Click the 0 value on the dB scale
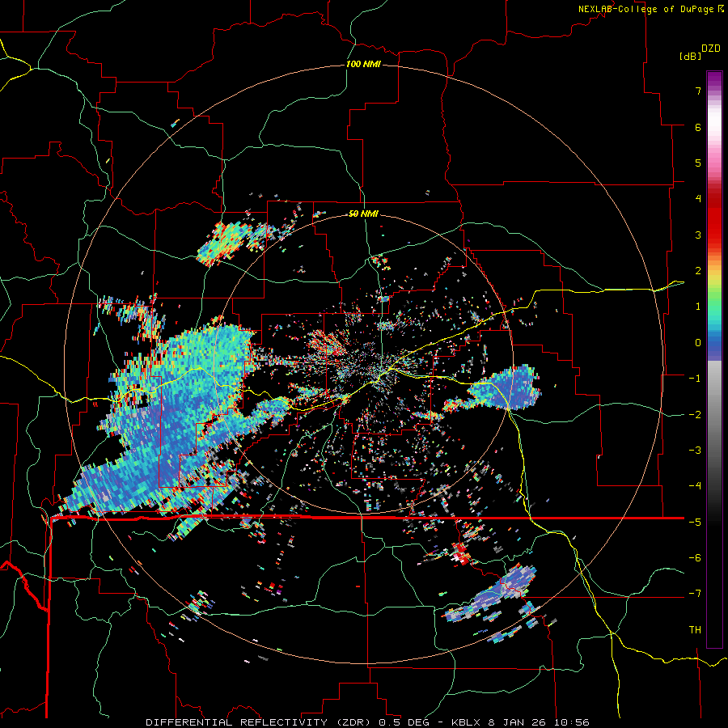728x728 pixels. point(698,343)
